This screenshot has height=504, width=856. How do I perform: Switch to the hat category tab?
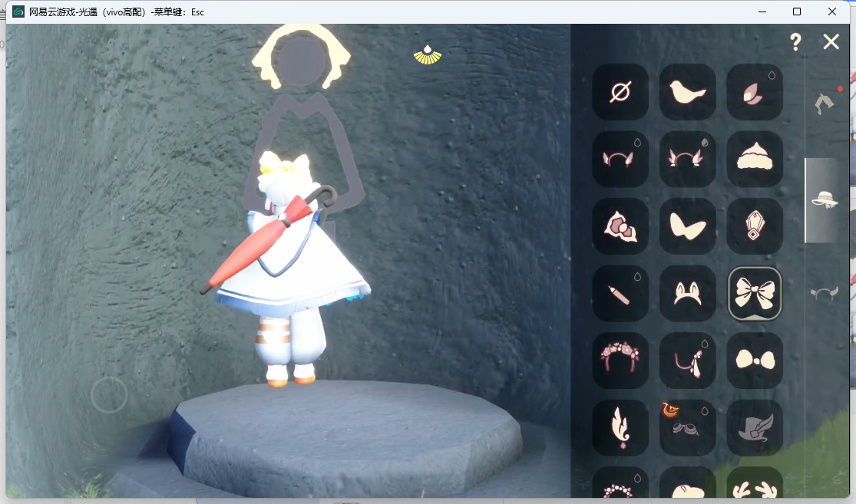(x=825, y=200)
